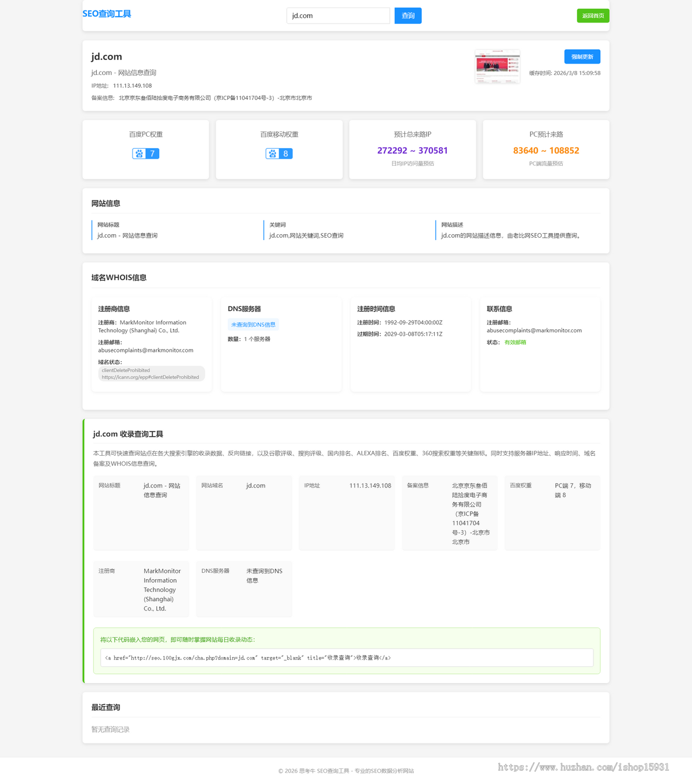
Task: Click the 百度移动权重 card label
Action: (279, 134)
